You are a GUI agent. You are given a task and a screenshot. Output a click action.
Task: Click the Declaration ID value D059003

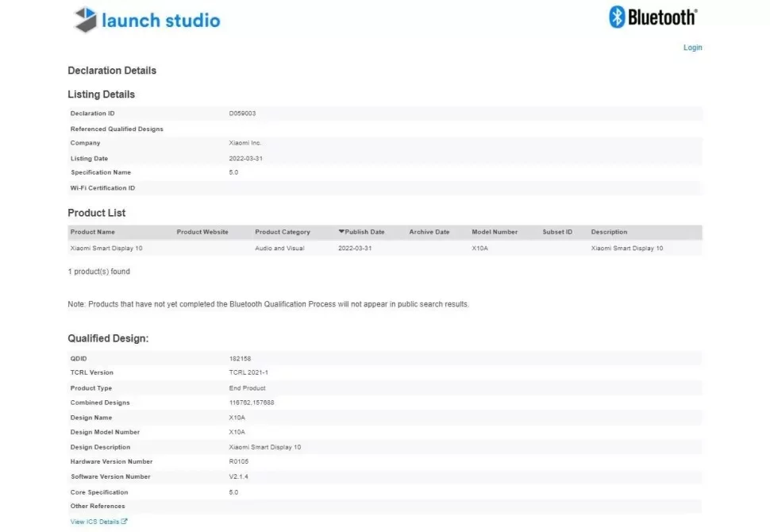[x=242, y=114]
